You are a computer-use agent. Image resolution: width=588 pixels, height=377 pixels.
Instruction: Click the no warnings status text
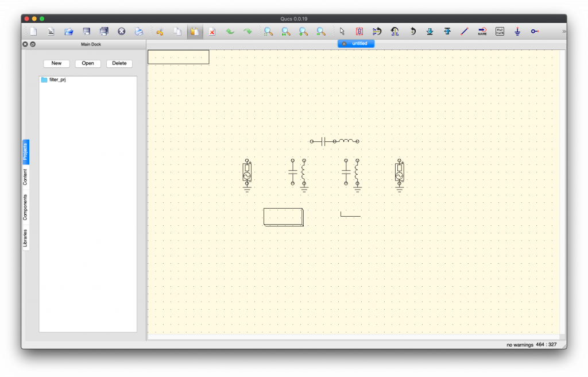[x=520, y=345]
